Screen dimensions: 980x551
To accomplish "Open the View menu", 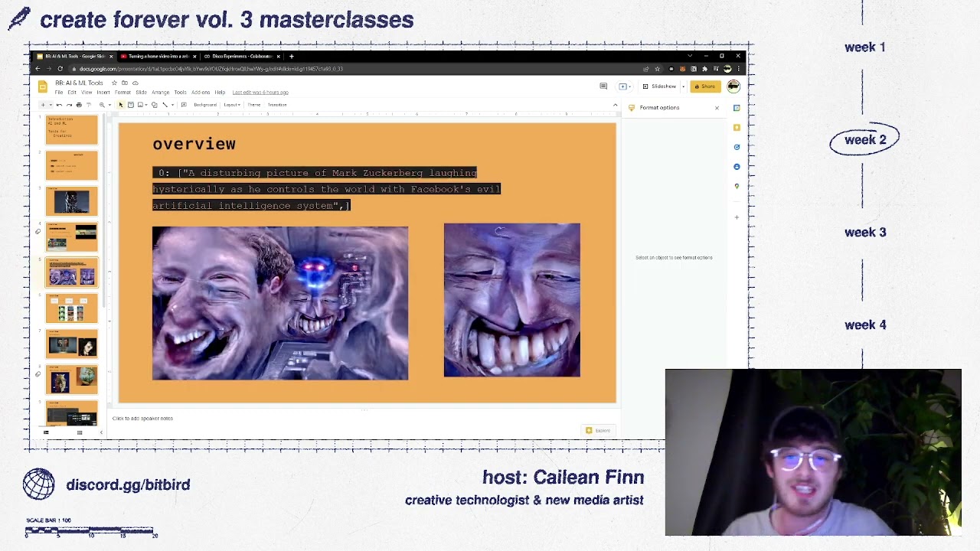I will click(x=87, y=93).
